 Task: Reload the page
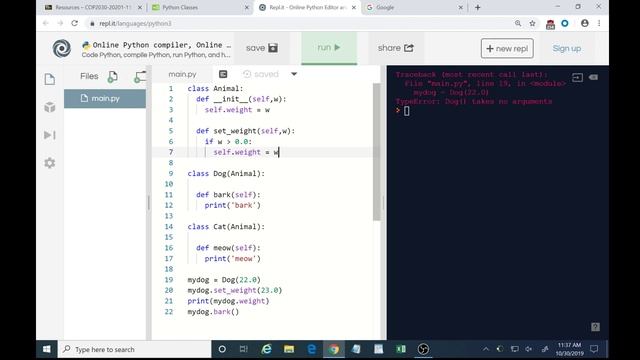pos(74,23)
